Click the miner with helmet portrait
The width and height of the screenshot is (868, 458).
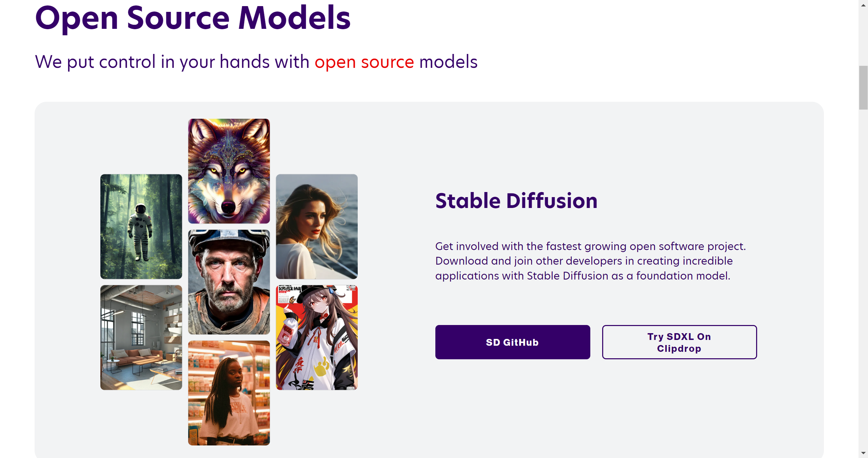coord(229,282)
